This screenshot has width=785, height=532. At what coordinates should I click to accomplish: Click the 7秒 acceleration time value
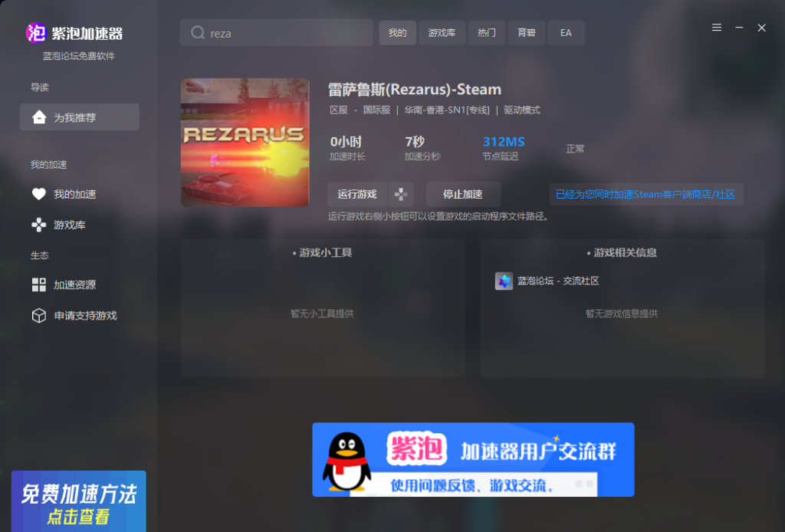(415, 142)
